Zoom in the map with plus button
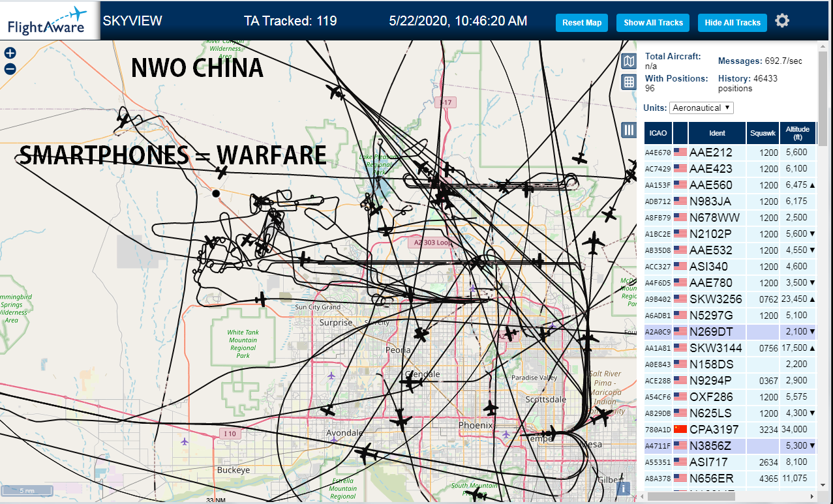This screenshot has width=833, height=504. 10,53
